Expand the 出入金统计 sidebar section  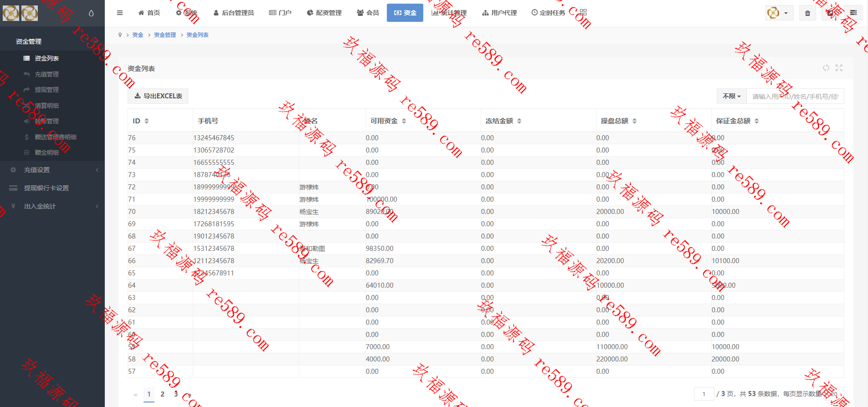(52, 206)
